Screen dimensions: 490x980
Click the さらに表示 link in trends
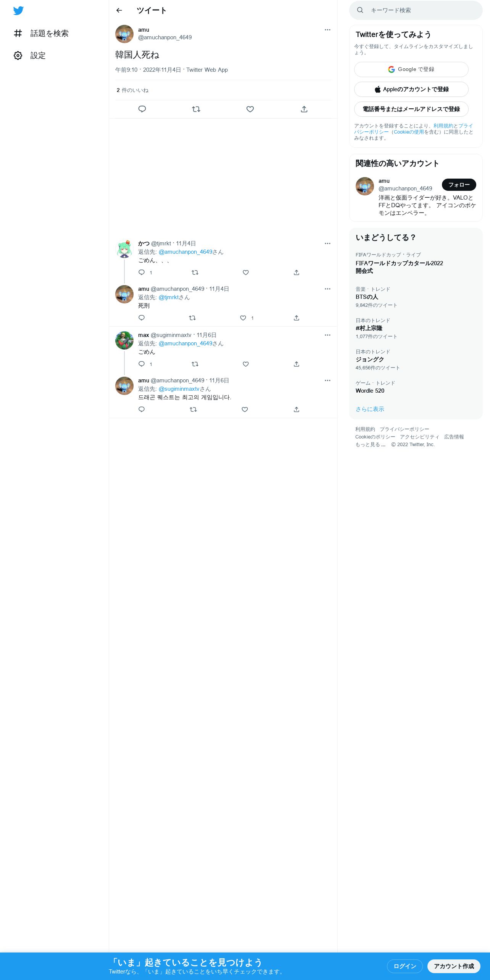pyautogui.click(x=370, y=409)
